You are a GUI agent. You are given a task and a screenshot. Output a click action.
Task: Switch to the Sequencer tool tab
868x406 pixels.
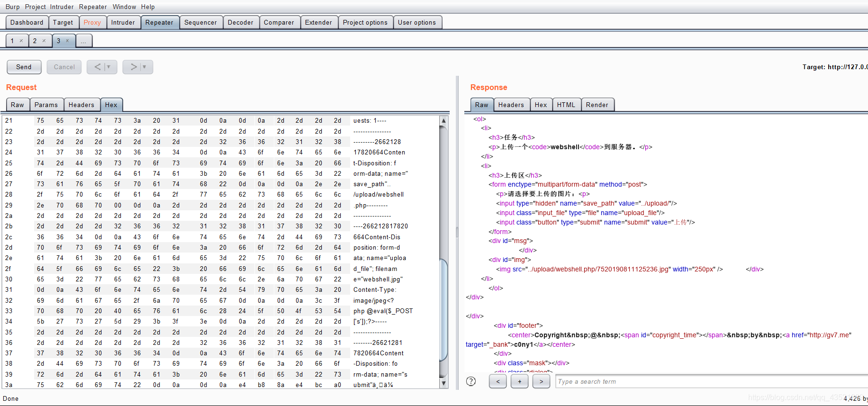pos(200,22)
